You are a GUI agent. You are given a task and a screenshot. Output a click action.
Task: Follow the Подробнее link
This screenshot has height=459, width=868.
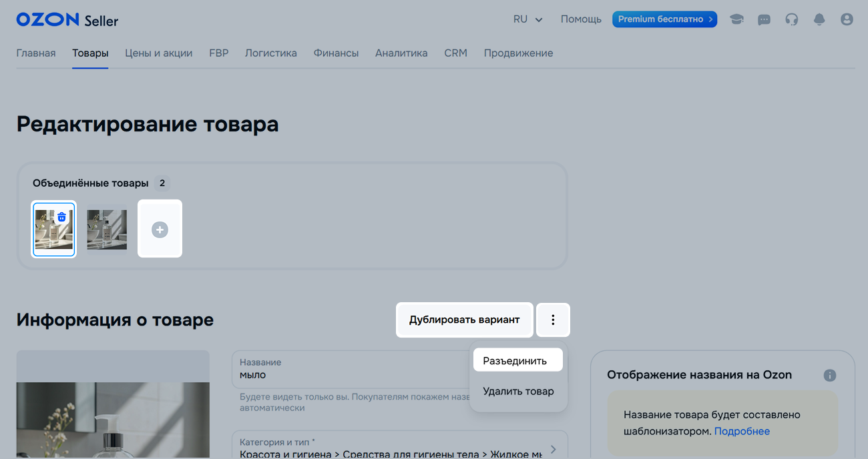pyautogui.click(x=742, y=431)
